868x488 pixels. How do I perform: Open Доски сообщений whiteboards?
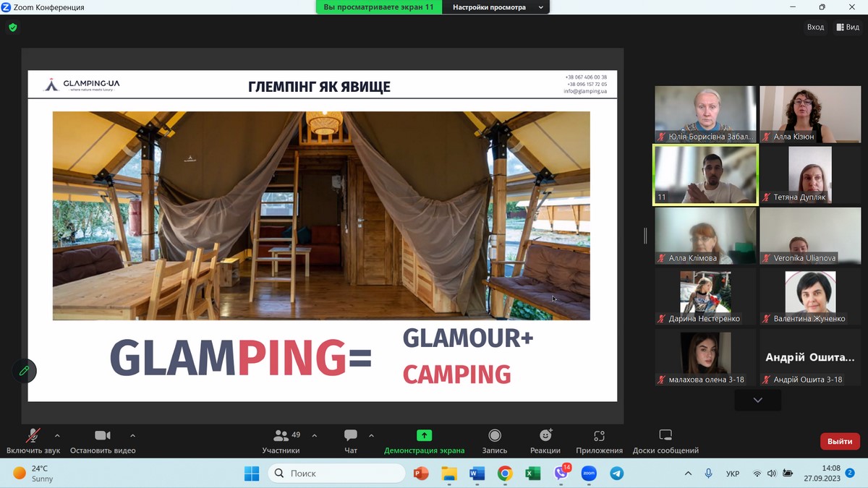pyautogui.click(x=665, y=436)
